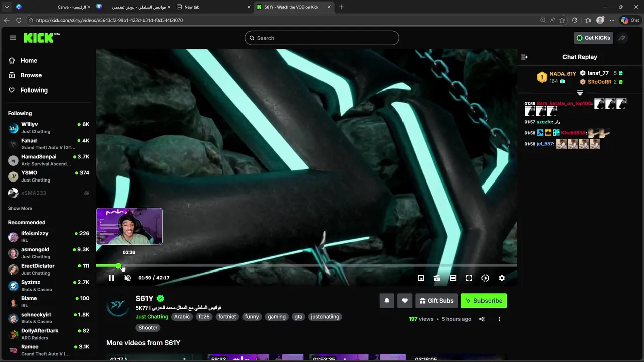The width and height of the screenshot is (644, 362).
Task: Open browser extensions puzzle icon
Action: tap(575, 20)
